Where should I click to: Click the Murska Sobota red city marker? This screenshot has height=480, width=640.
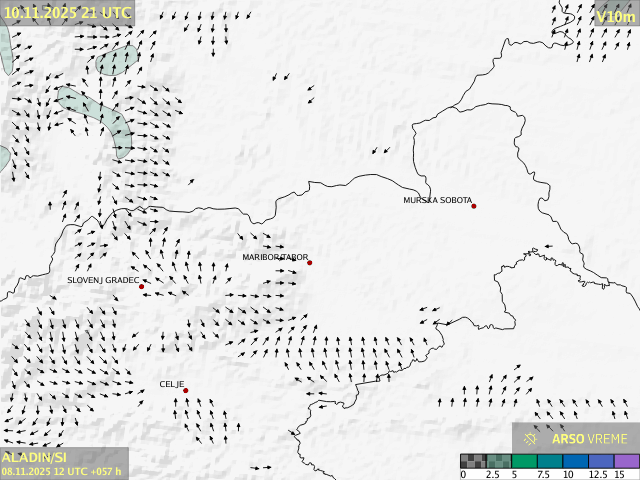(x=474, y=206)
